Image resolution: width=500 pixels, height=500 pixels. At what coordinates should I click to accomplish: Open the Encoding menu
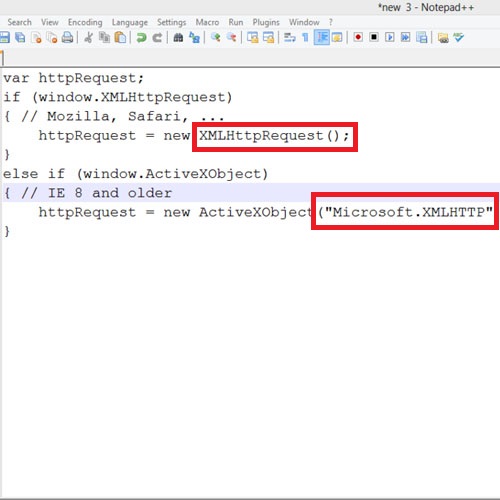coord(85,22)
